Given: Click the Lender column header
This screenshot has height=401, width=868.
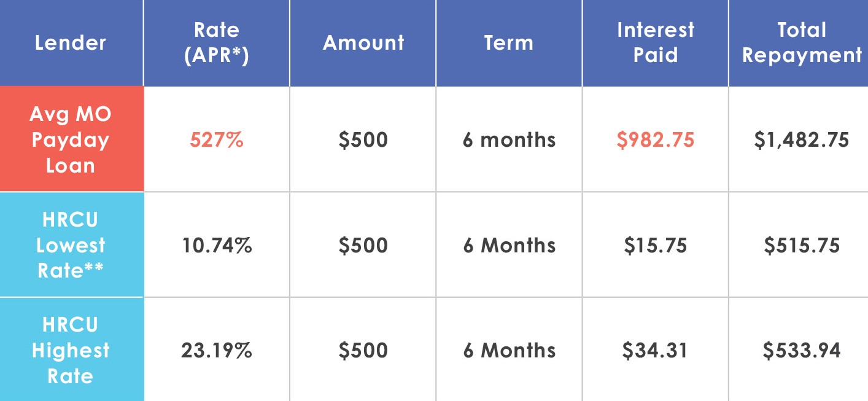Looking at the screenshot, I should 71,43.
